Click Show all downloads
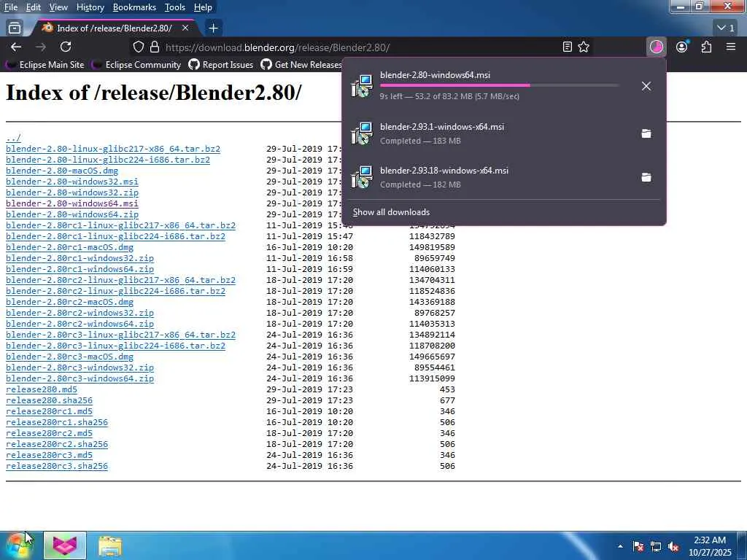 pos(391,212)
